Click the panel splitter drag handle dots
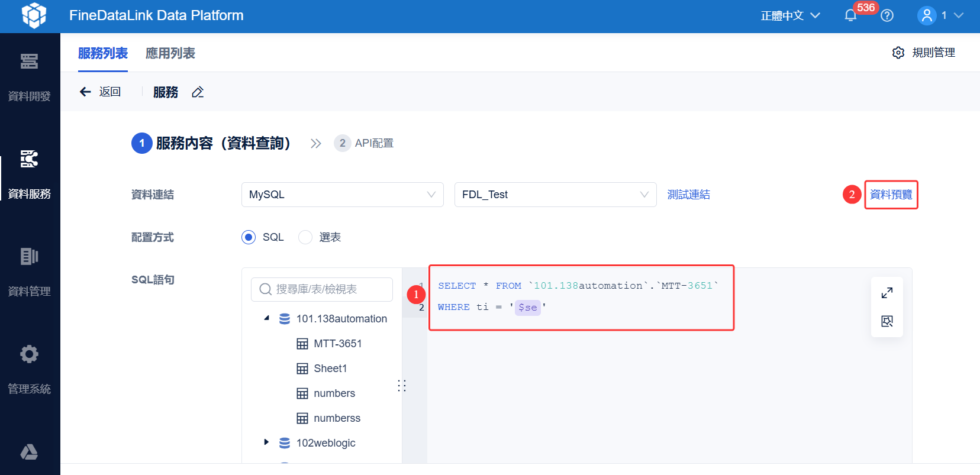Image resolution: width=980 pixels, height=475 pixels. (402, 386)
